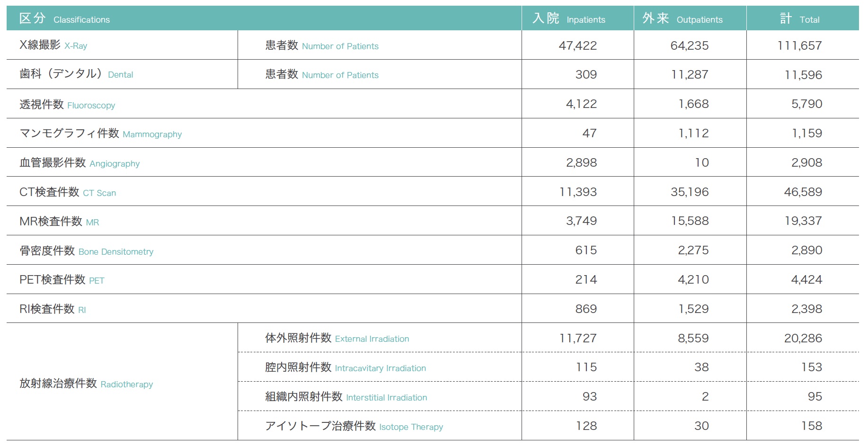Screen dimensions: 868x447
Task: Click Dental total value 11,596
Action: tap(803, 75)
